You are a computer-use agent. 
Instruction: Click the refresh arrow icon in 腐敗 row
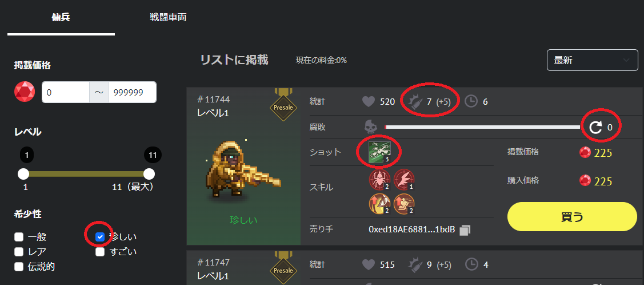pos(595,128)
